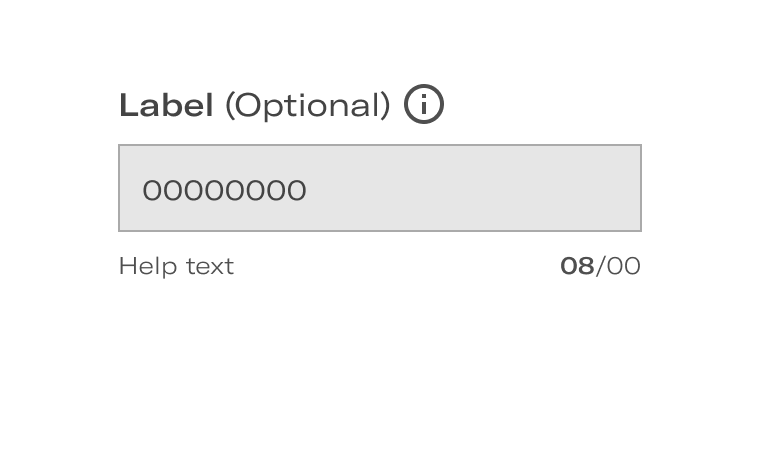Click the word text in Help text
The image size is (762, 464).
210,267
